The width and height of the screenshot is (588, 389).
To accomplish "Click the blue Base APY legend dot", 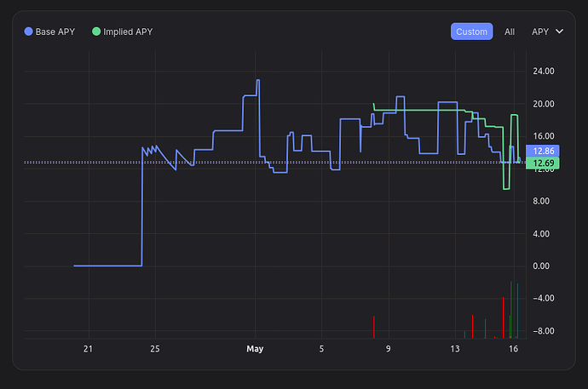I will [28, 31].
